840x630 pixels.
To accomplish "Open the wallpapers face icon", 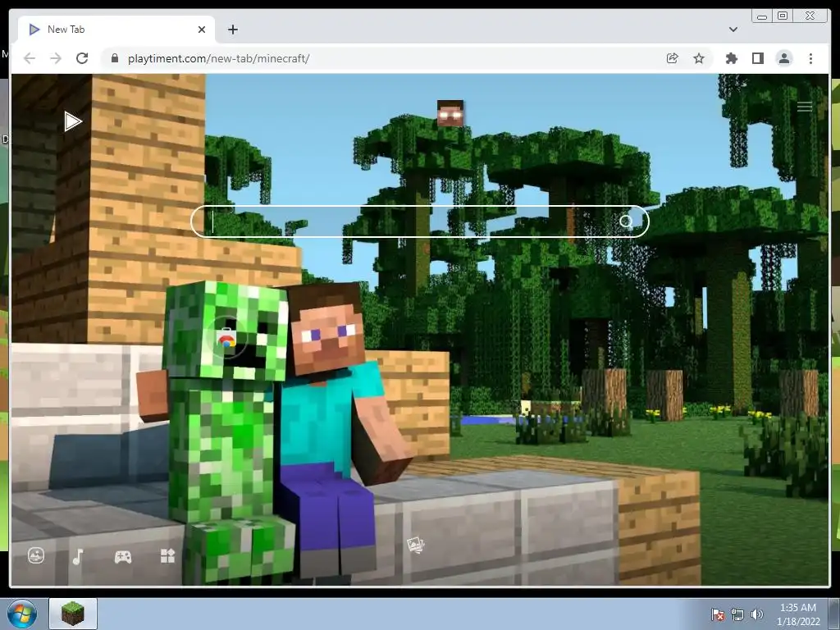I will (x=36, y=555).
